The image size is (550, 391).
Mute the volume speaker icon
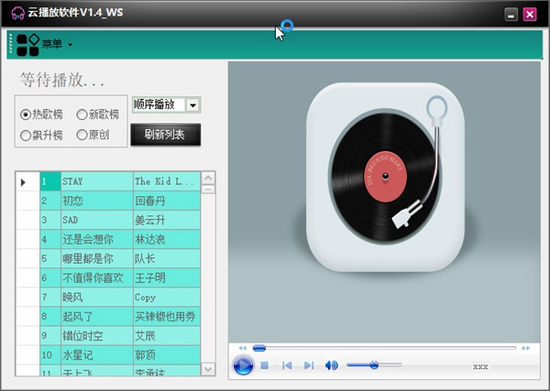331,365
